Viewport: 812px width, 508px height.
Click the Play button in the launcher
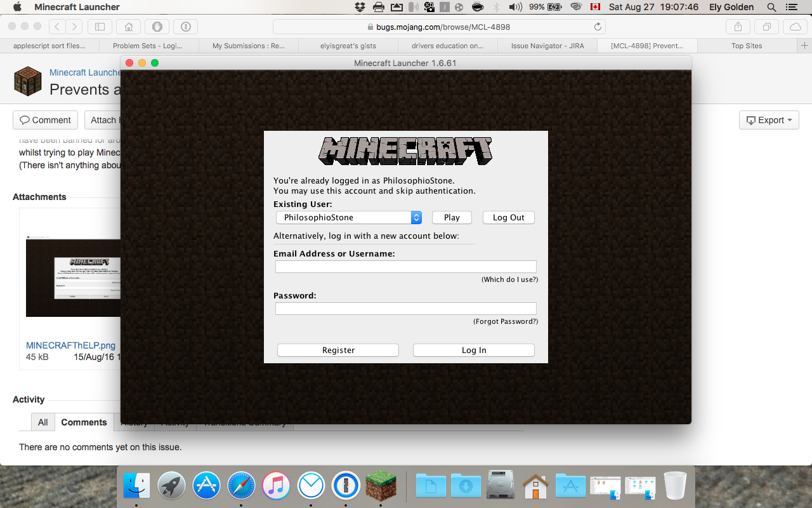coord(452,217)
